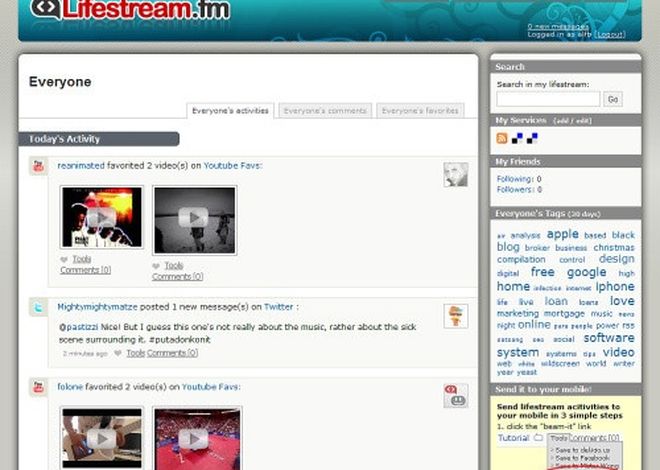Viewport: 660px width, 470px height.
Task: Click the lifestream search input field
Action: coord(548,99)
